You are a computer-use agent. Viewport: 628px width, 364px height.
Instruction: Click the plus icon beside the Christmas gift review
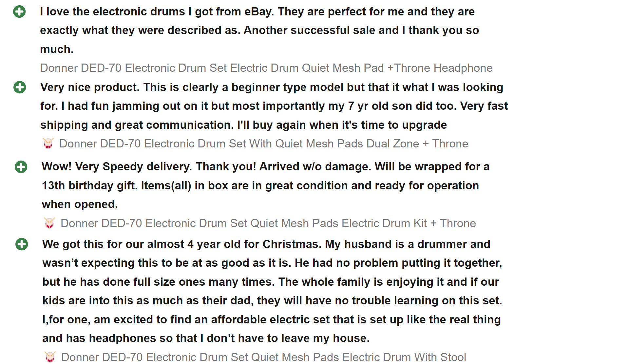(22, 244)
